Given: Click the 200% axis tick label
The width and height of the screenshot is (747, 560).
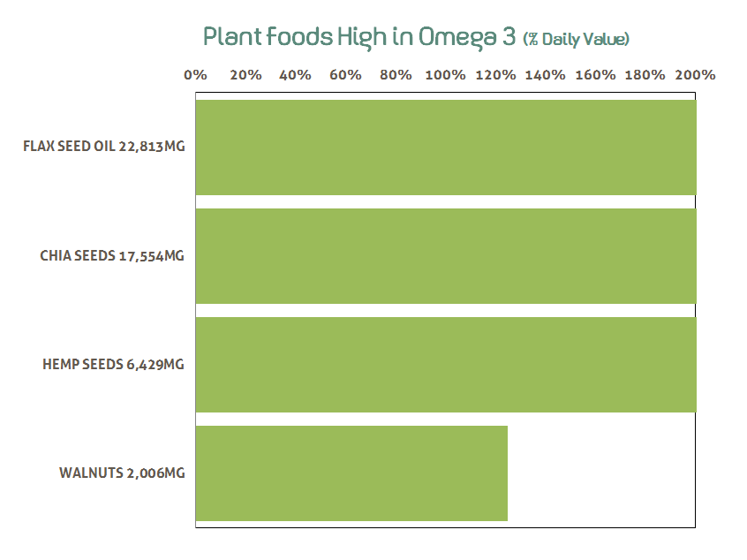Looking at the screenshot, I should (x=695, y=75).
